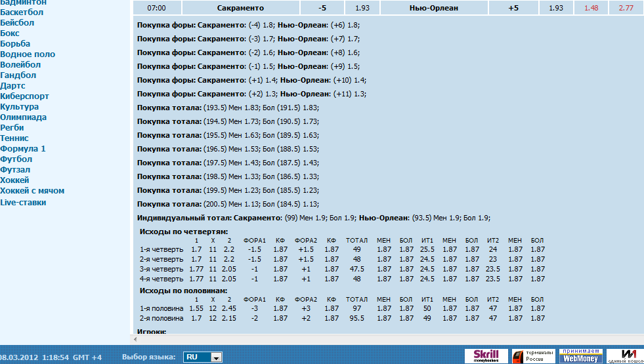The height and width of the screenshot is (364, 644).
Task: Select the 2-я половина row label
Action: coord(161,319)
